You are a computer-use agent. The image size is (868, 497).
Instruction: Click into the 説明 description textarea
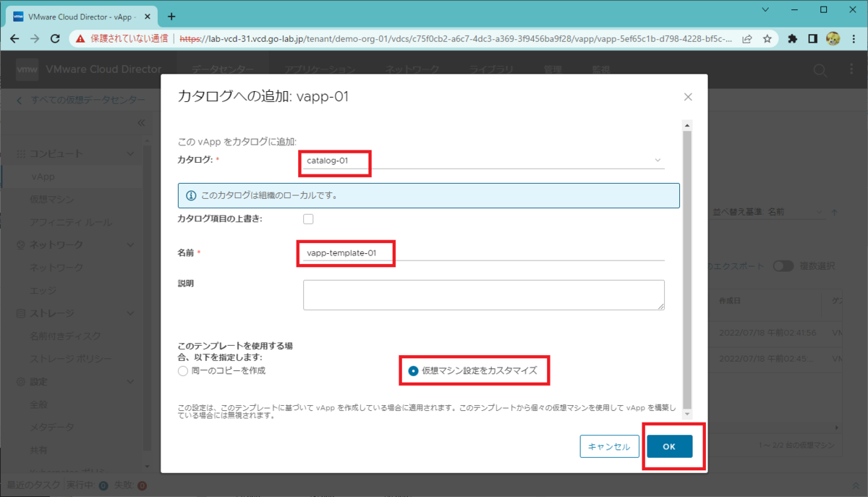[x=483, y=295]
